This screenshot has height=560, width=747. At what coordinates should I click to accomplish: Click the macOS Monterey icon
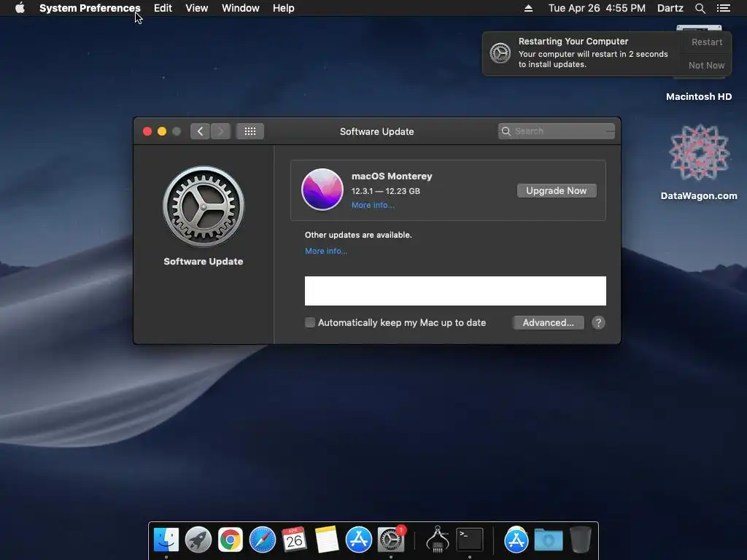(x=322, y=190)
